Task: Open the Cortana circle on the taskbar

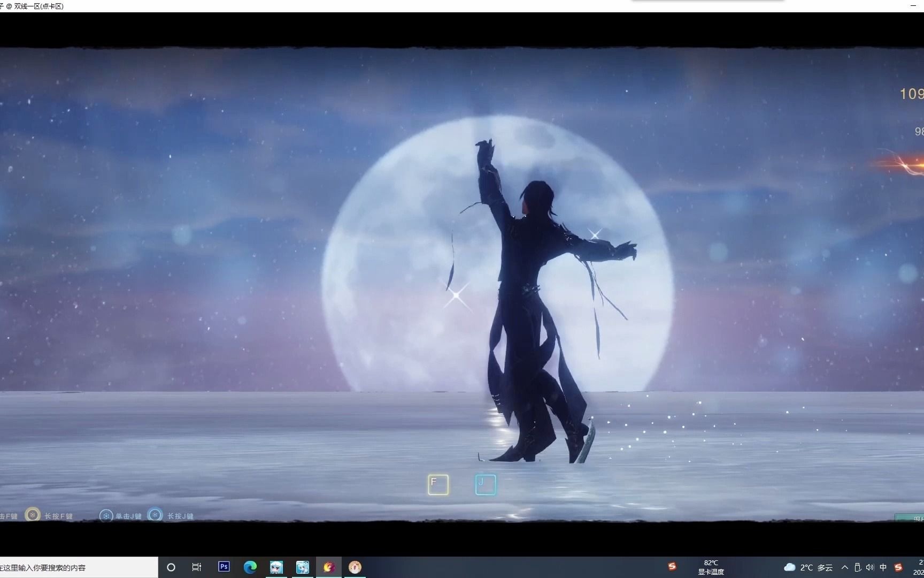Action: [x=171, y=567]
